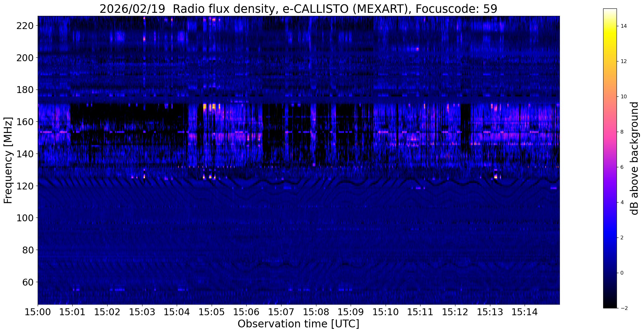644x333 pixels.
Task: Click the 15:14 time tick label
Action: [x=525, y=312]
